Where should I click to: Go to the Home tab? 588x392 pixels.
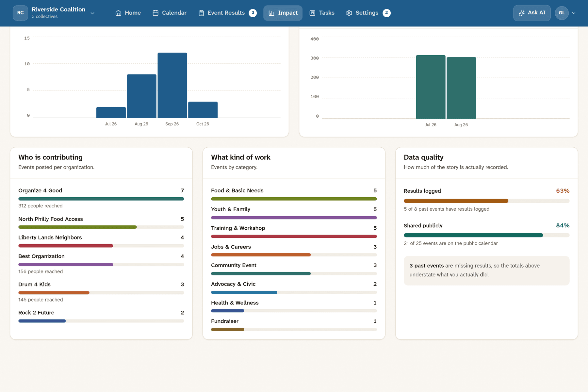point(128,13)
